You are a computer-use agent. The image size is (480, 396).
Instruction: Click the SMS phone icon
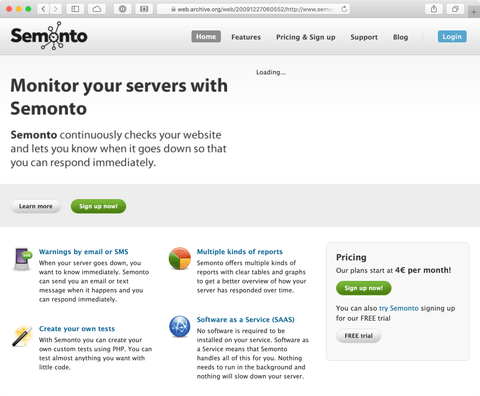[23, 259]
